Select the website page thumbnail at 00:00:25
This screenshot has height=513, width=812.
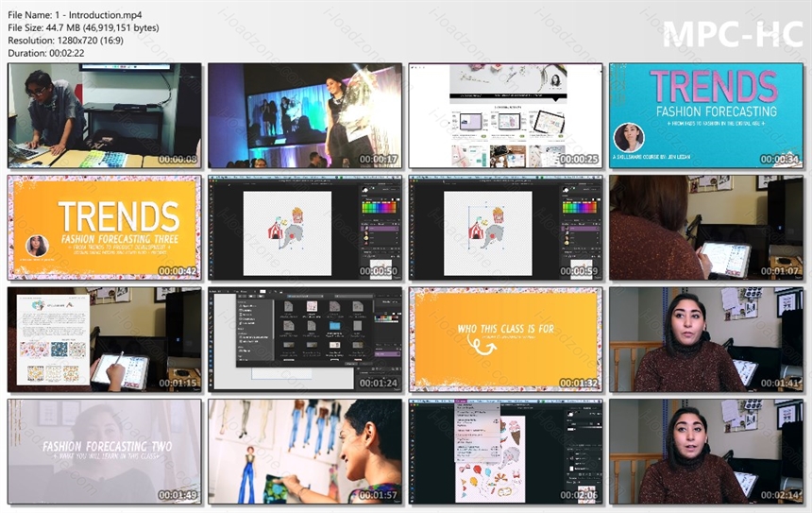[x=505, y=116]
